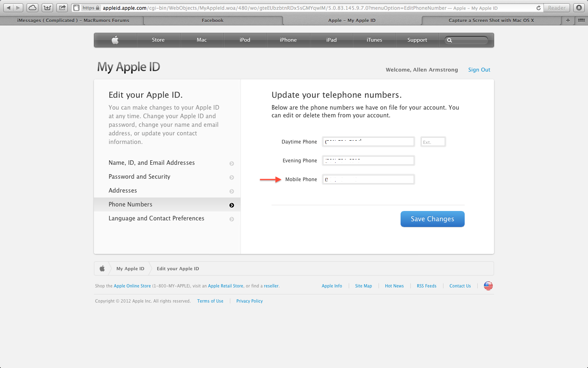Go forward with Safari forward arrow
Viewport: 588px width, 368px height.
18,8
